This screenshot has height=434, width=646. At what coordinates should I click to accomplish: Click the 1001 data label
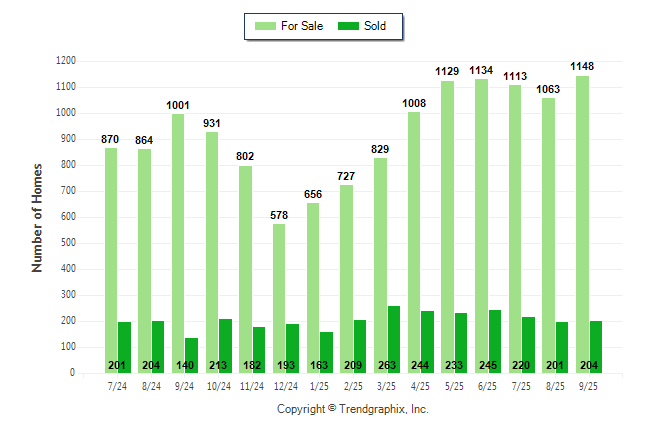click(x=178, y=105)
